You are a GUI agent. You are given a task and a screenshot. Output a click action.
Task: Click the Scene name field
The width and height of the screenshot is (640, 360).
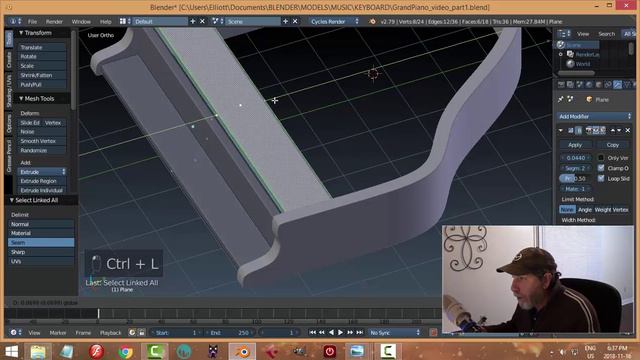click(252, 22)
